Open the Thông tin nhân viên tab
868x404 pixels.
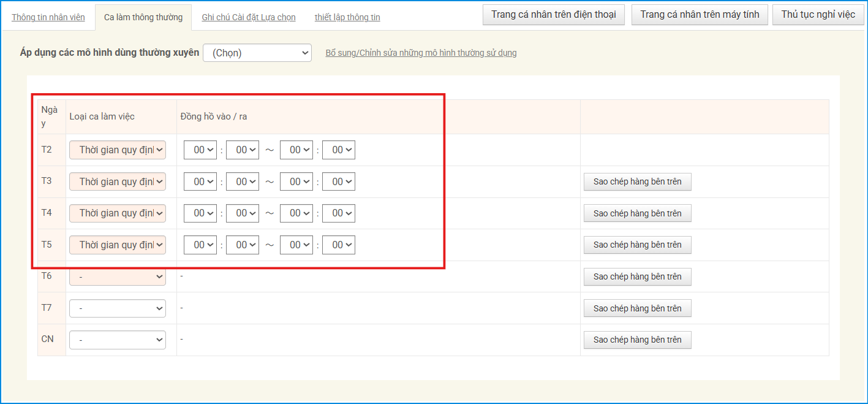coord(48,17)
